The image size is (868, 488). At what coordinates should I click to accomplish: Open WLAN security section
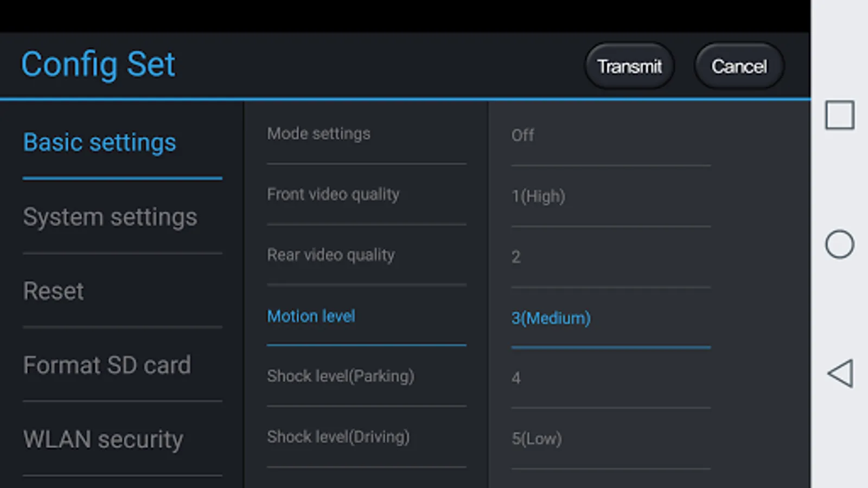[103, 439]
